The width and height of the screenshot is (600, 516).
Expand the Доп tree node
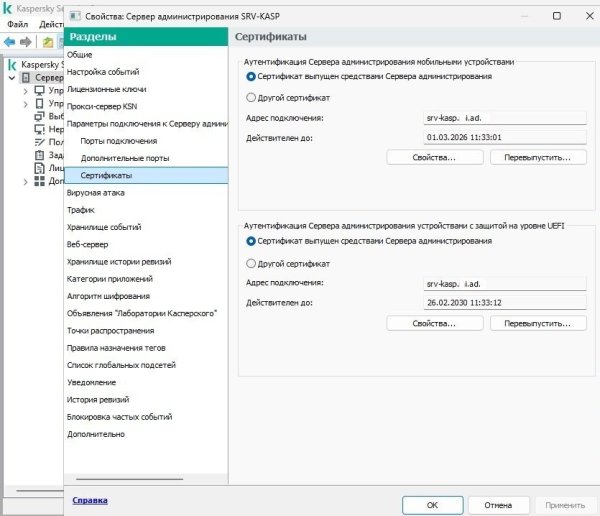[x=25, y=182]
